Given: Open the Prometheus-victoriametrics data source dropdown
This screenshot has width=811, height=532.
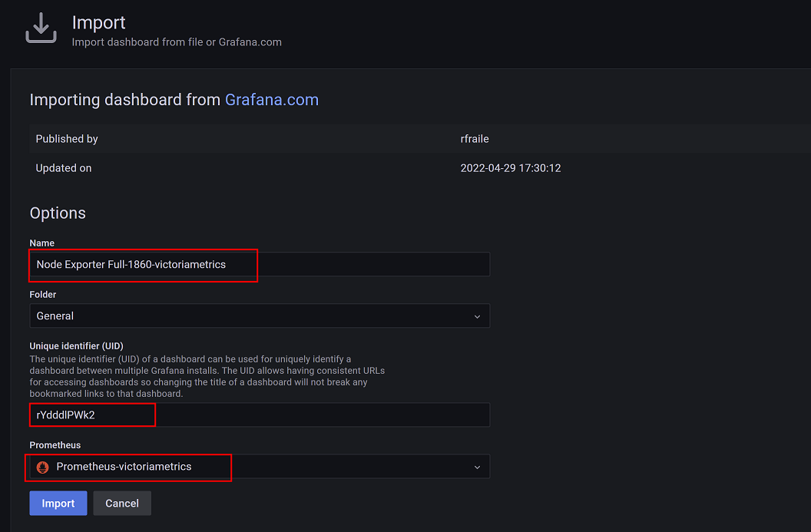Looking at the screenshot, I should (x=260, y=467).
